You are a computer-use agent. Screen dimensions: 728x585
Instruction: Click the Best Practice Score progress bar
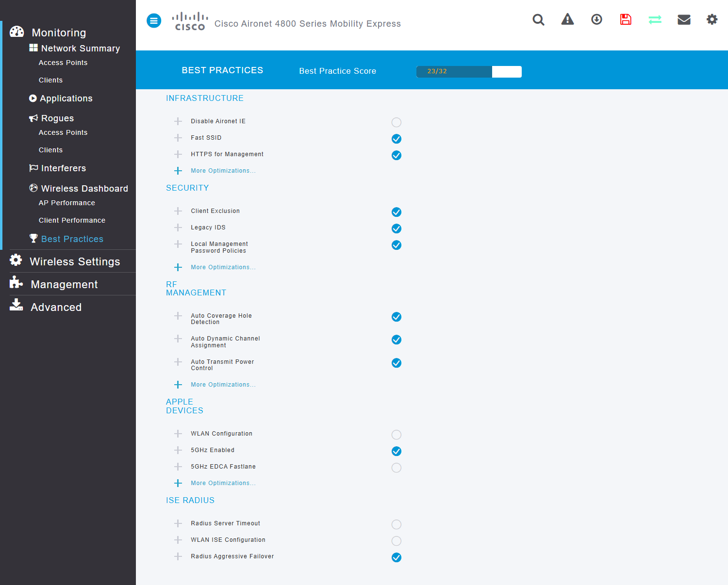click(x=469, y=72)
